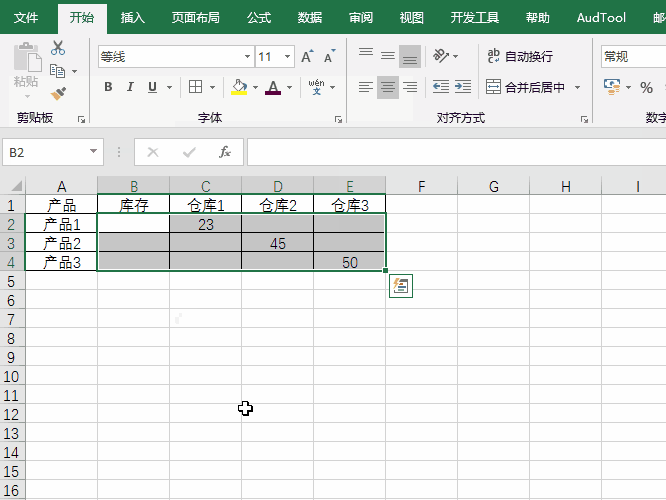Open the 视图 tab
The height and width of the screenshot is (500, 666).
click(x=411, y=18)
